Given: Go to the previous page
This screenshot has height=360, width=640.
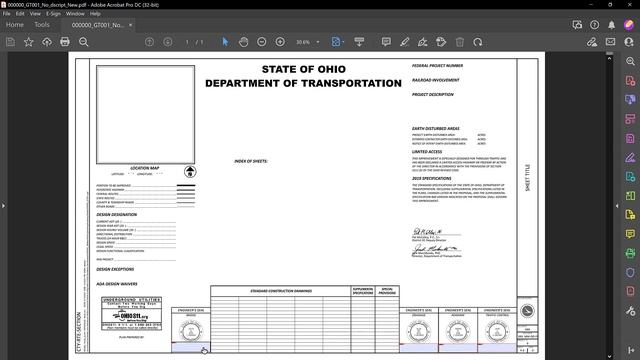Looking at the screenshot, I should [149, 42].
